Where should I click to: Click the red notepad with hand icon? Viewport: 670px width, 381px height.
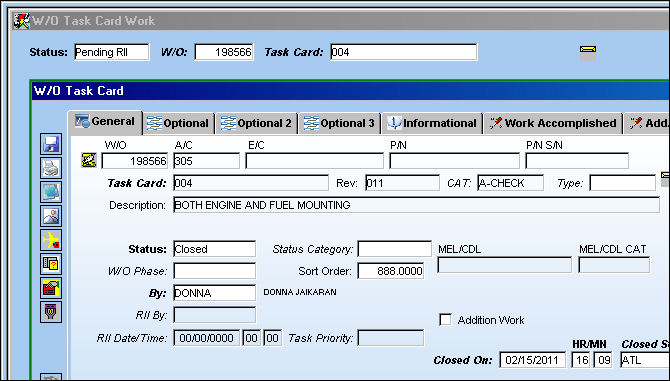click(51, 287)
